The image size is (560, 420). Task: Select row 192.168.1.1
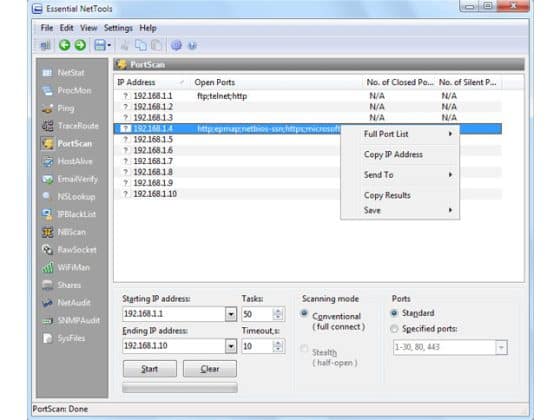[x=308, y=96]
